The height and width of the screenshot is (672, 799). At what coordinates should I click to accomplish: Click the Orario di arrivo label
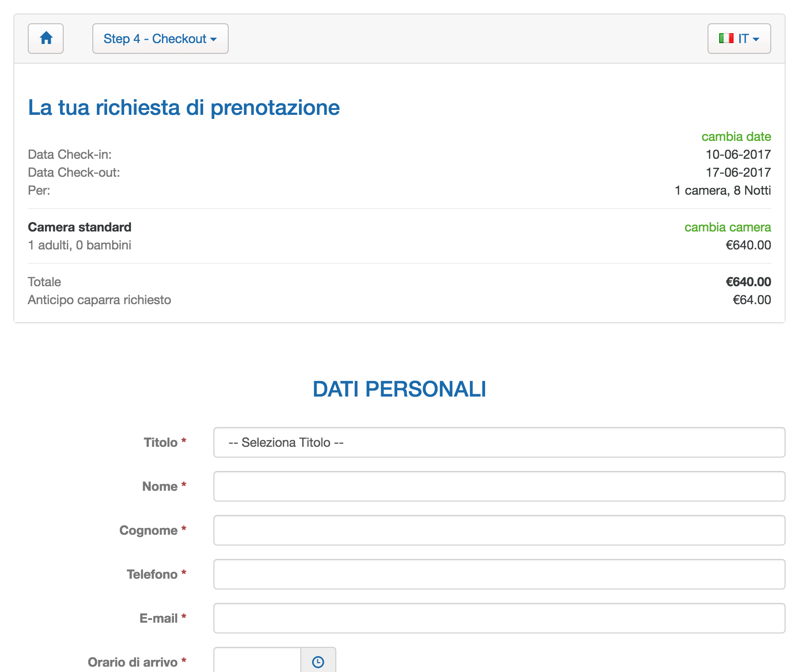[133, 662]
